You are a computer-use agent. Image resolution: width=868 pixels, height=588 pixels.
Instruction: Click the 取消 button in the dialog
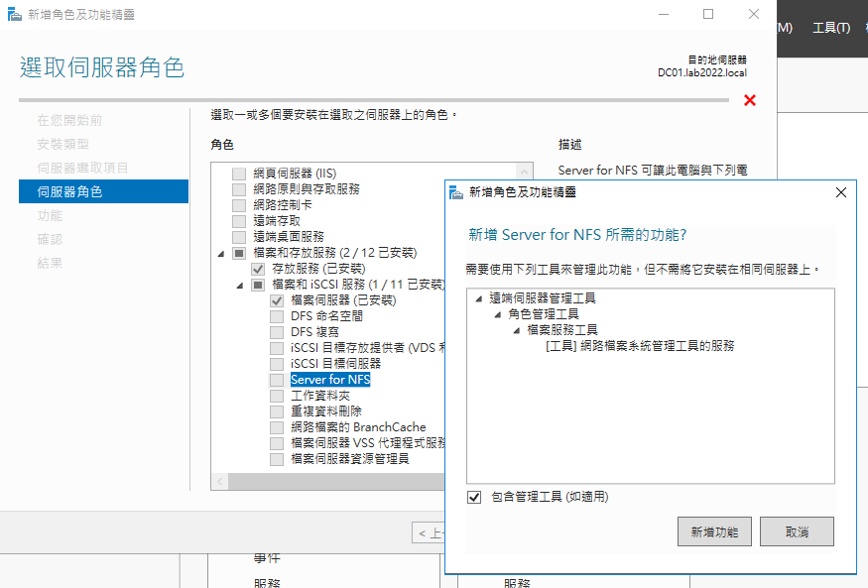click(x=797, y=531)
